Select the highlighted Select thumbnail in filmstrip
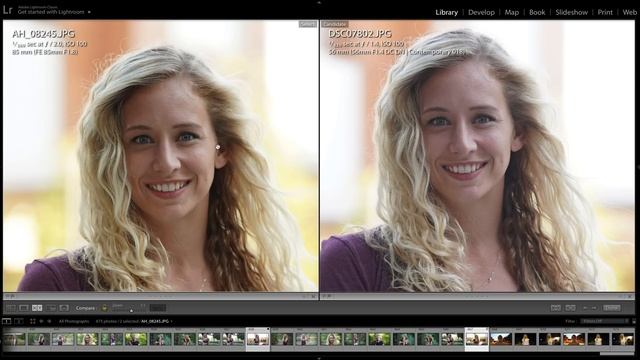This screenshot has width=640, height=360. [x=258, y=339]
